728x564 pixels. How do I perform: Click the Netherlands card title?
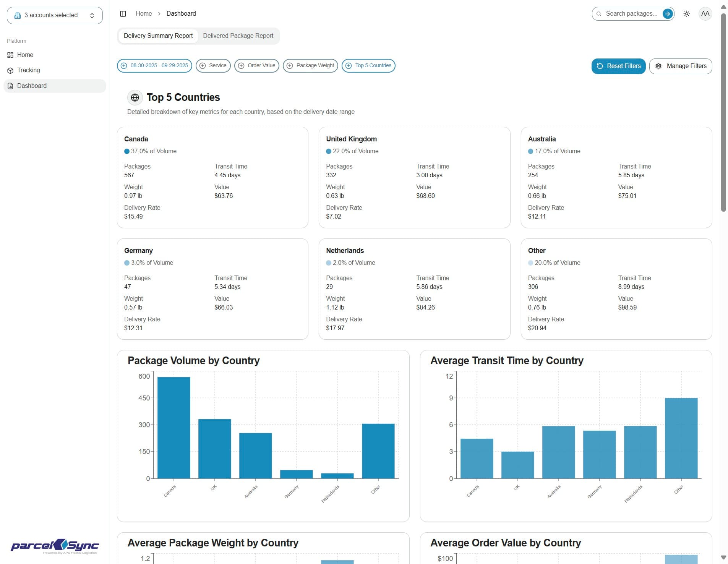point(345,251)
